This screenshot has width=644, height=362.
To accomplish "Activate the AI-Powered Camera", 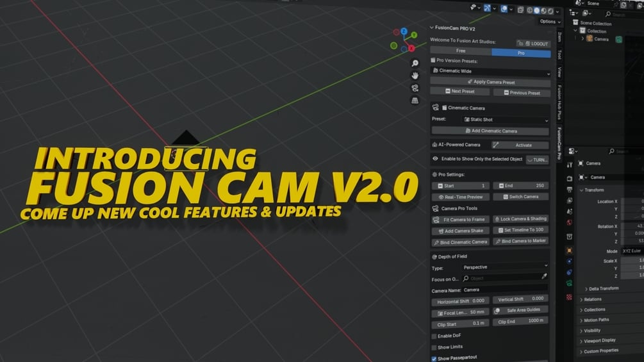I will [x=520, y=145].
